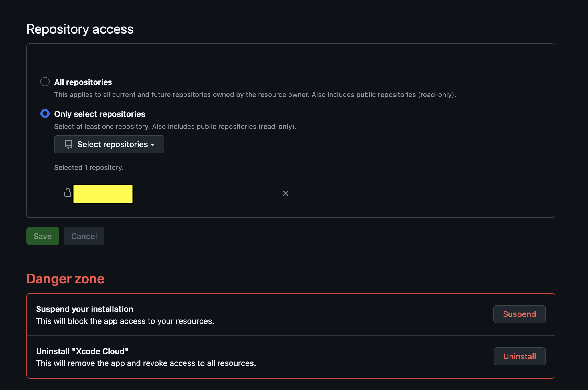Click the "Selected 1 repository." status text
The image size is (588, 390).
(89, 168)
